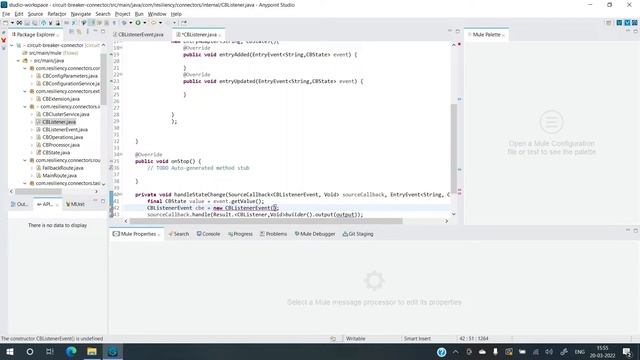
Task: Open the Run button dropdown arrow
Action: click(144, 23)
